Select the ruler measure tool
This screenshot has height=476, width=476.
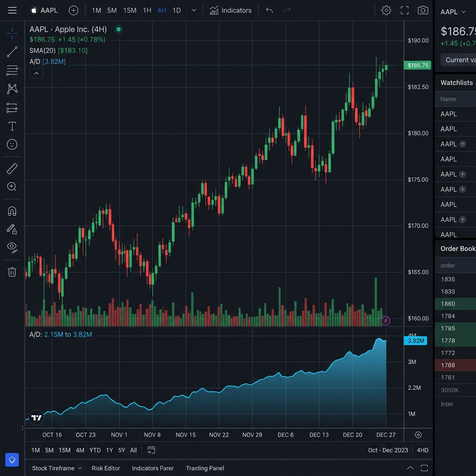12,168
